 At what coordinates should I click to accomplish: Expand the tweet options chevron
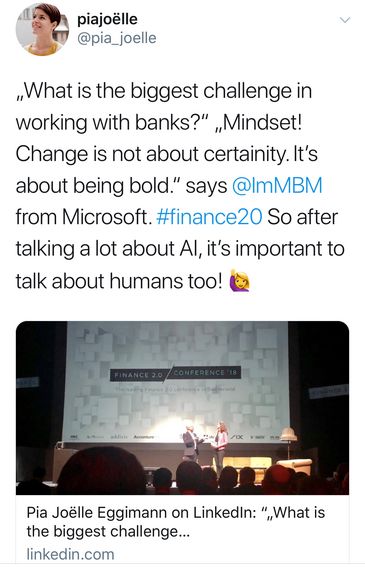pos(345,20)
